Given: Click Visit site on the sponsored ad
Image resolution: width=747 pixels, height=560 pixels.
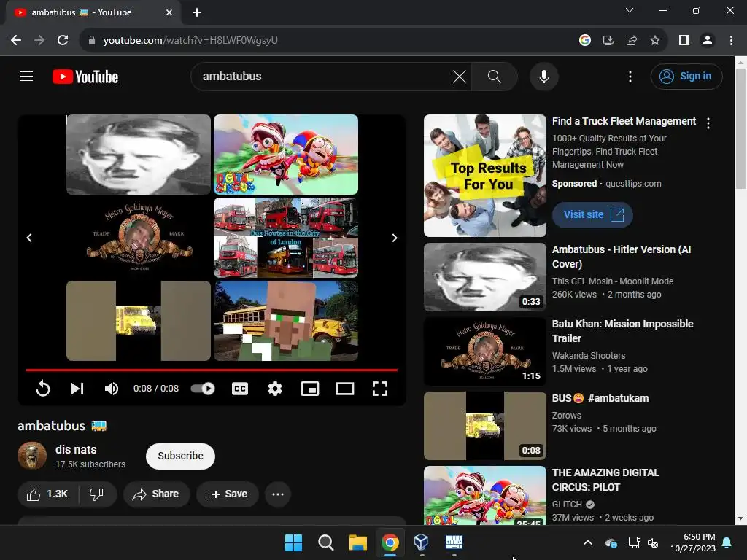Looking at the screenshot, I should tap(592, 215).
